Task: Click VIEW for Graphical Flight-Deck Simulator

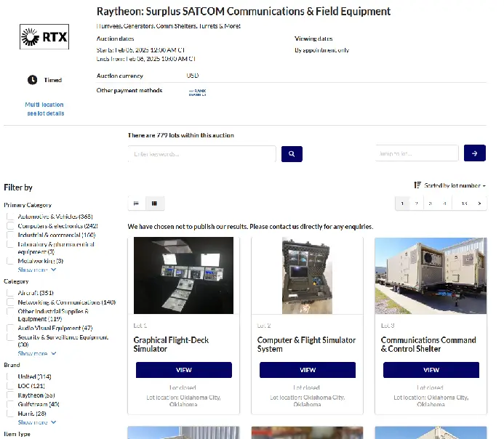Action: coord(184,370)
